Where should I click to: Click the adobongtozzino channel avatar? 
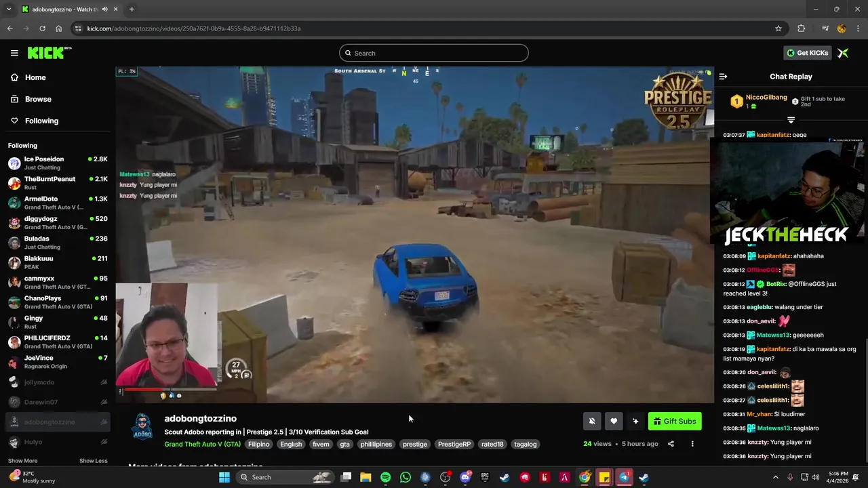(x=142, y=427)
